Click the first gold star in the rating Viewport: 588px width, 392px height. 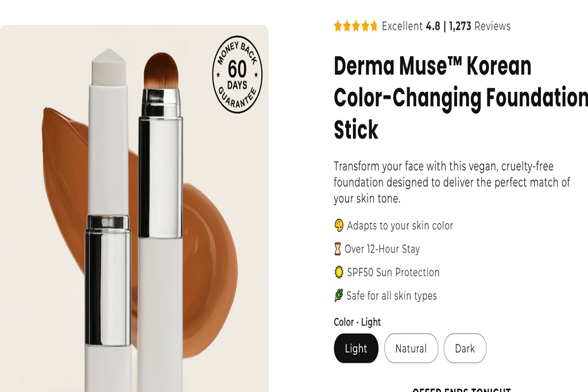[x=338, y=26]
